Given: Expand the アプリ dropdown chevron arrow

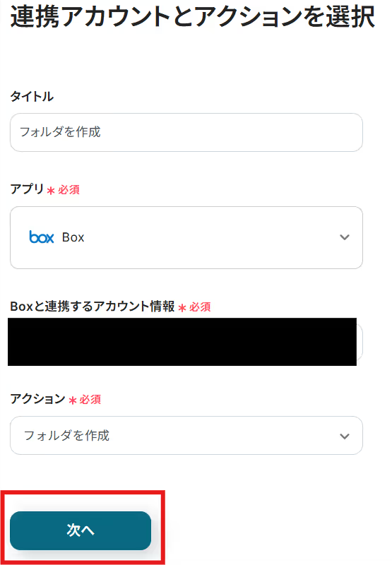Looking at the screenshot, I should (345, 237).
